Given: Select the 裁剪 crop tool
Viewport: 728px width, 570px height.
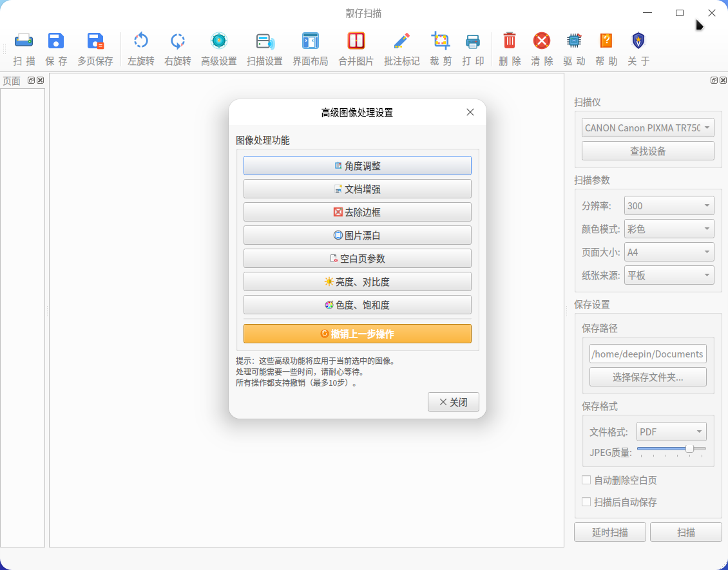Looking at the screenshot, I should [441, 41].
